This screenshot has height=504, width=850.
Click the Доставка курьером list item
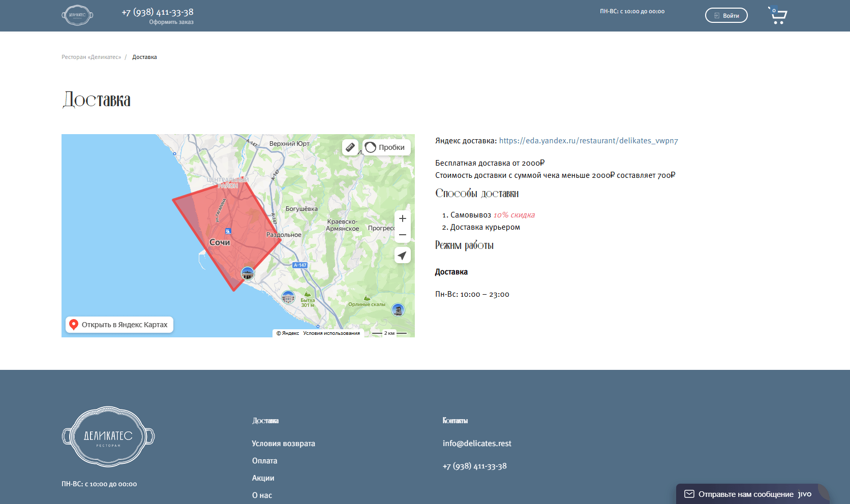485,227
